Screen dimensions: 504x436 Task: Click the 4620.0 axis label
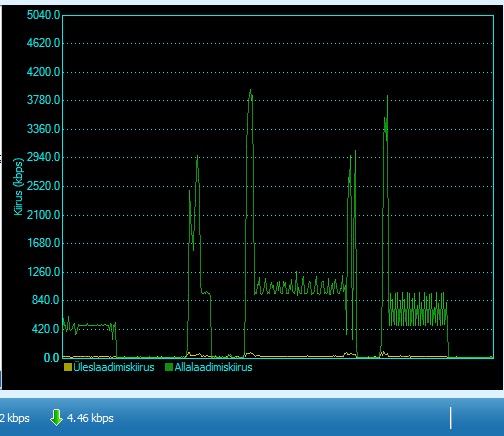click(43, 43)
